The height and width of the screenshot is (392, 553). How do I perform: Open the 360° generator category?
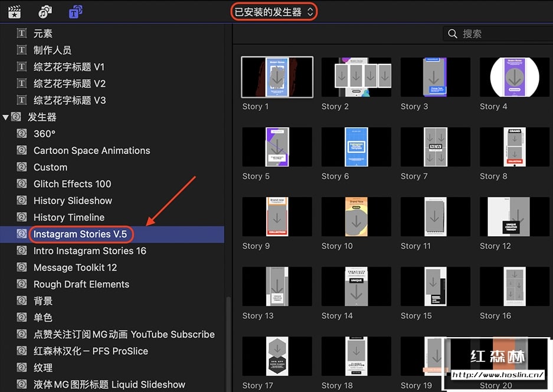44,134
